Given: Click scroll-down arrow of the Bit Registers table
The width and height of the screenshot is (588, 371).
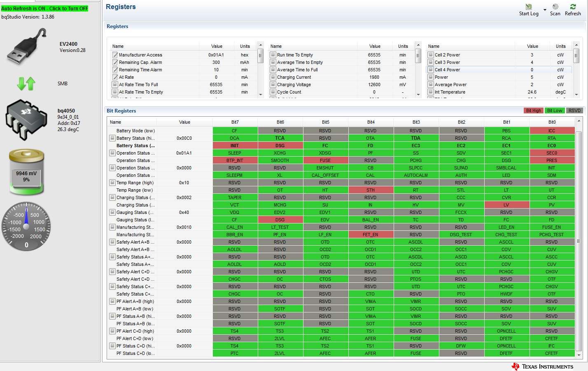Looking at the screenshot, I should [x=579, y=355].
